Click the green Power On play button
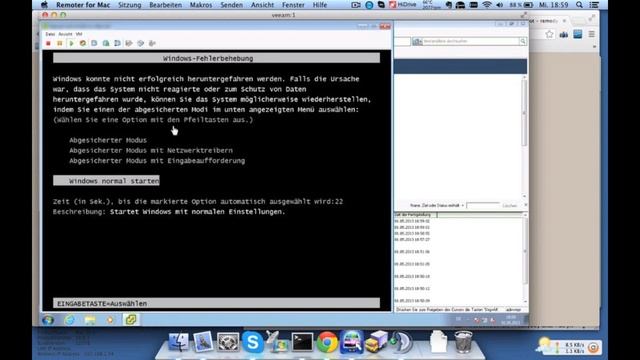The image size is (640, 360). click(71, 43)
